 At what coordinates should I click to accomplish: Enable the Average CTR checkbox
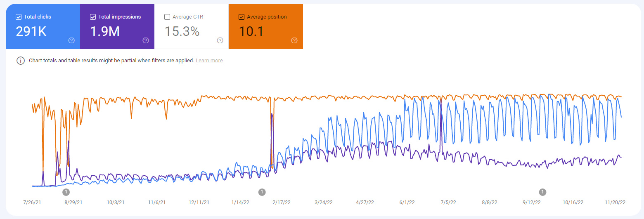click(x=167, y=17)
